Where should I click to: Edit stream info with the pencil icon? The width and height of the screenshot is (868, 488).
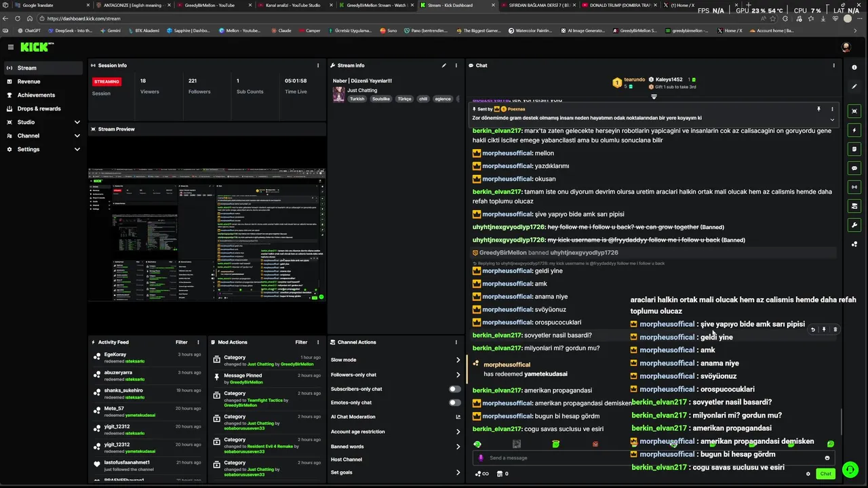coord(444,66)
